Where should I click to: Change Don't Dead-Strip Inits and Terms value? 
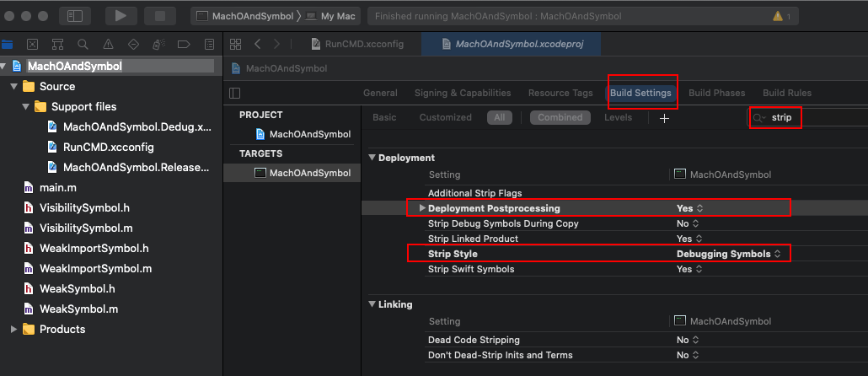tap(689, 355)
